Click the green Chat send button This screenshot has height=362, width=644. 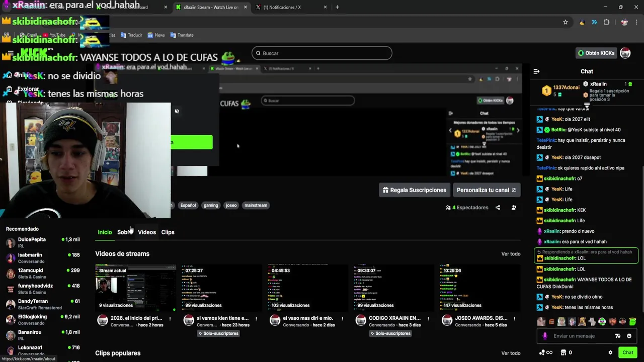click(627, 352)
